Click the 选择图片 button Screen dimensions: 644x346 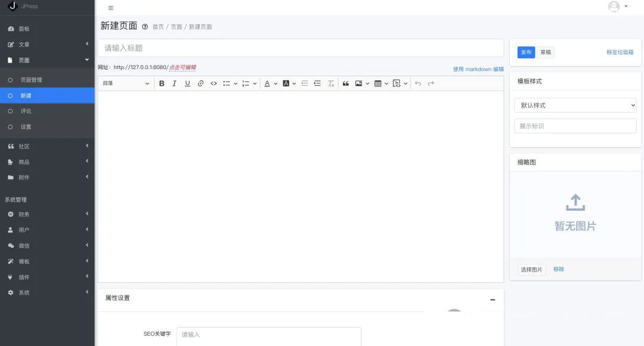pyautogui.click(x=531, y=270)
